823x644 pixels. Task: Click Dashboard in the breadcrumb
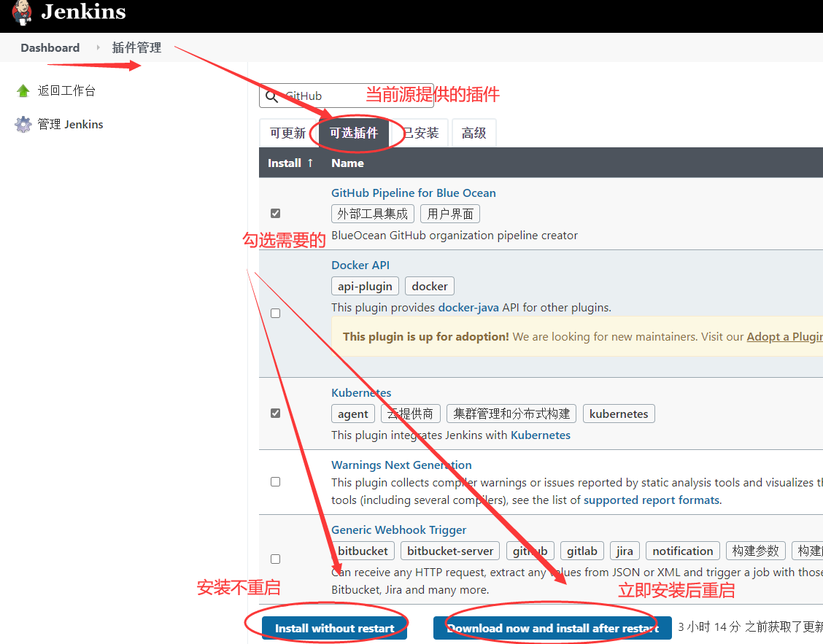point(50,47)
